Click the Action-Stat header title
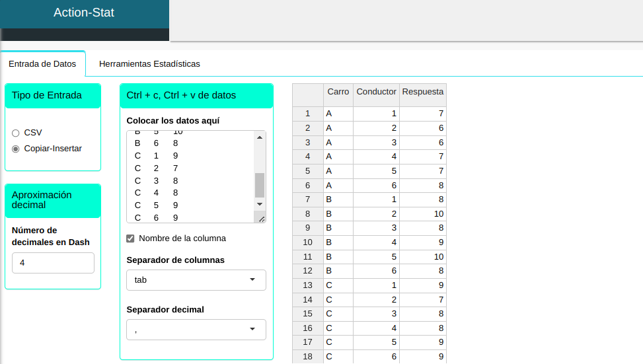Viewport: 643px width, 364px height. tap(84, 13)
